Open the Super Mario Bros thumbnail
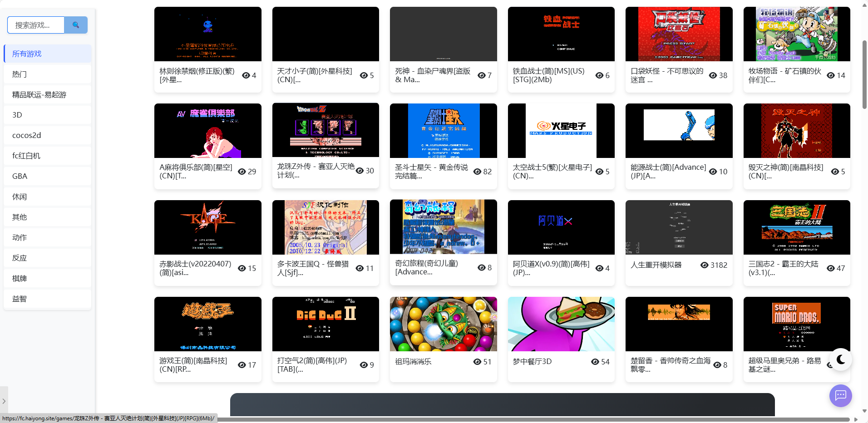 [797, 324]
